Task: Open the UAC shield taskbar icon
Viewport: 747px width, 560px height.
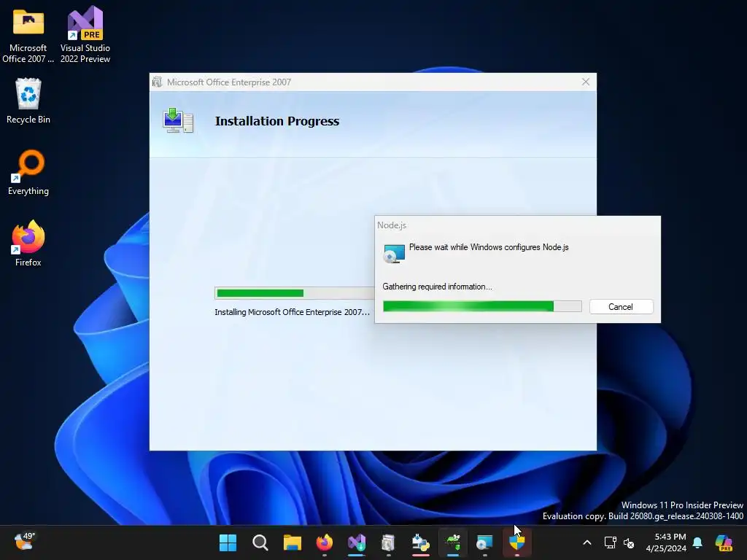Action: point(517,542)
